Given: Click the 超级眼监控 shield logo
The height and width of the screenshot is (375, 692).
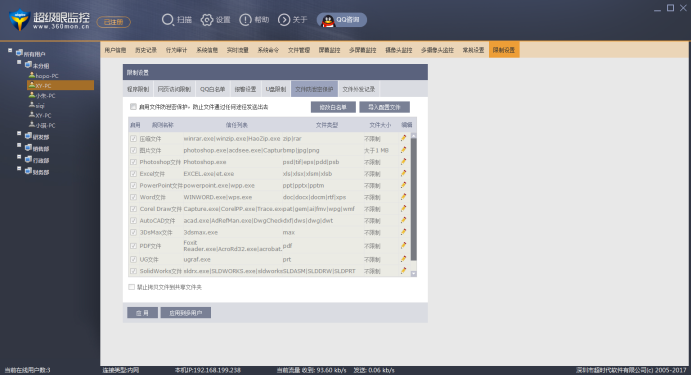Looking at the screenshot, I should (19, 20).
